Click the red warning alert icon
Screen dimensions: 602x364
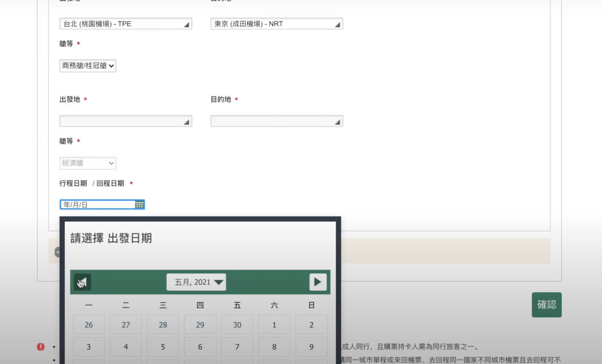click(x=41, y=347)
